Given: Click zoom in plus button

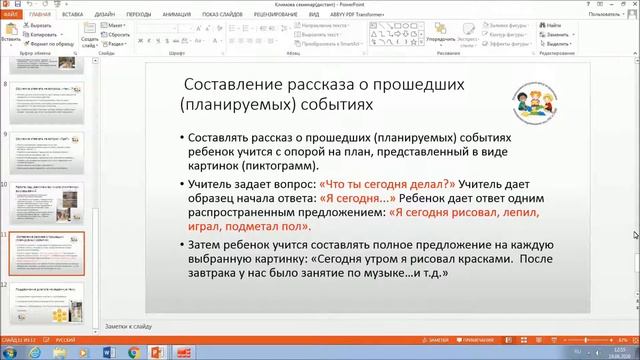Looking at the screenshot, I should tap(611, 340).
